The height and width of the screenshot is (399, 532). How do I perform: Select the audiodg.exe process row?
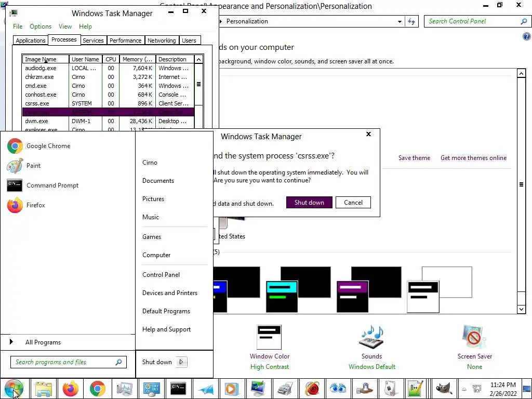108,68
